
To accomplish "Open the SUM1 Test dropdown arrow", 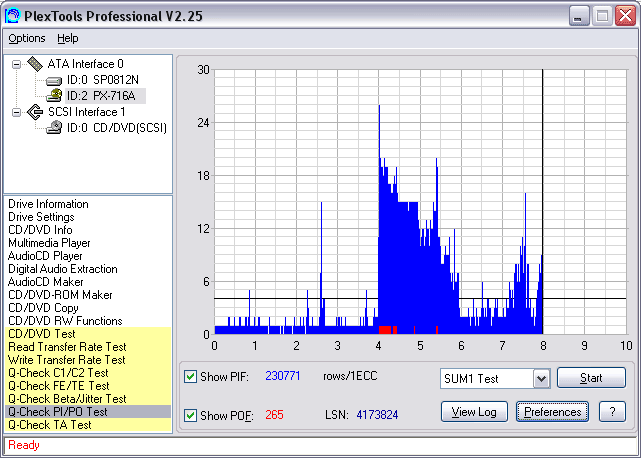I will click(541, 379).
